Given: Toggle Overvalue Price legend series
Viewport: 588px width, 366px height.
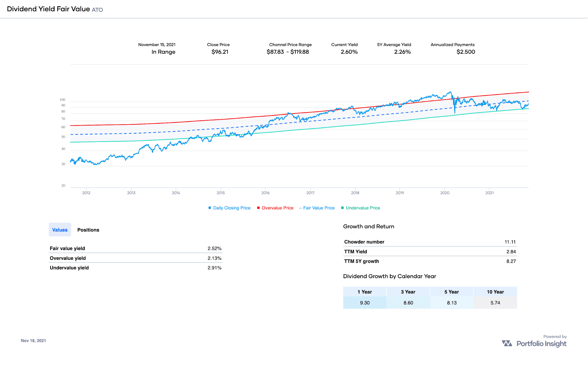Looking at the screenshot, I should point(275,208).
